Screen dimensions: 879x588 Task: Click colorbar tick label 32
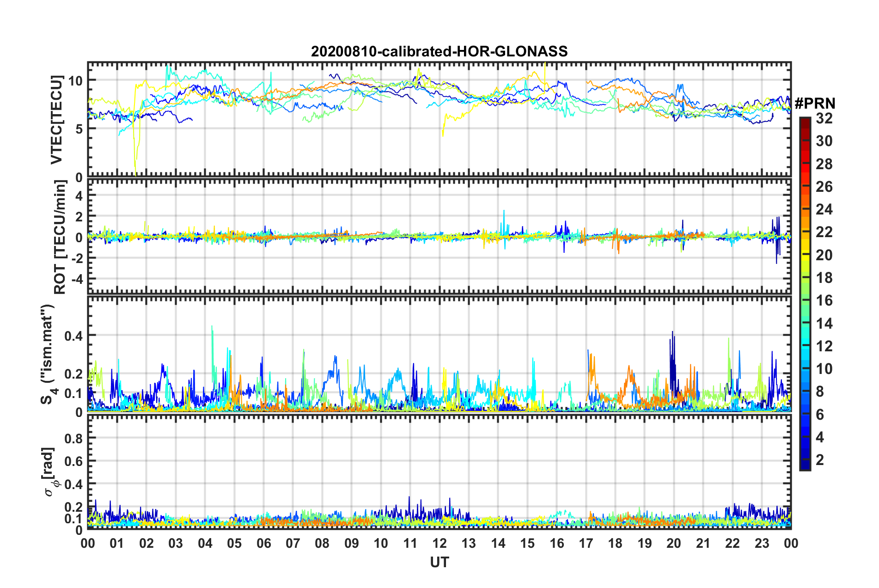click(x=824, y=118)
